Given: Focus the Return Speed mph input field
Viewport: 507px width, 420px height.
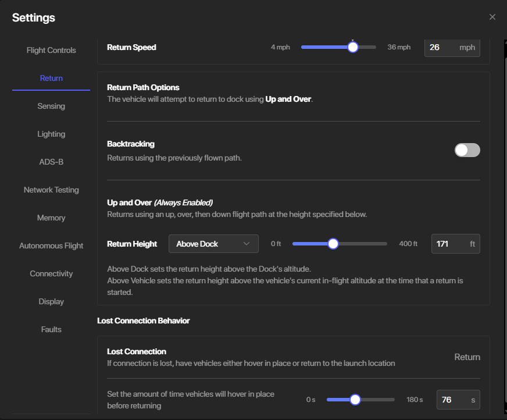Looking at the screenshot, I should [452, 48].
